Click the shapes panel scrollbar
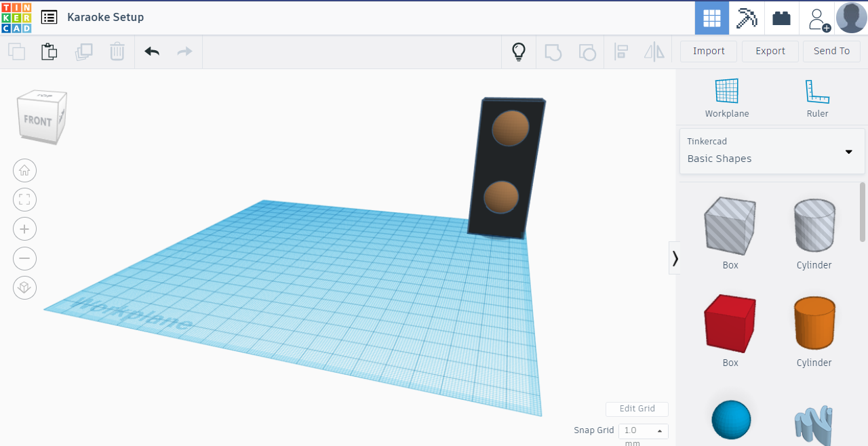The width and height of the screenshot is (868, 446). coord(863,211)
